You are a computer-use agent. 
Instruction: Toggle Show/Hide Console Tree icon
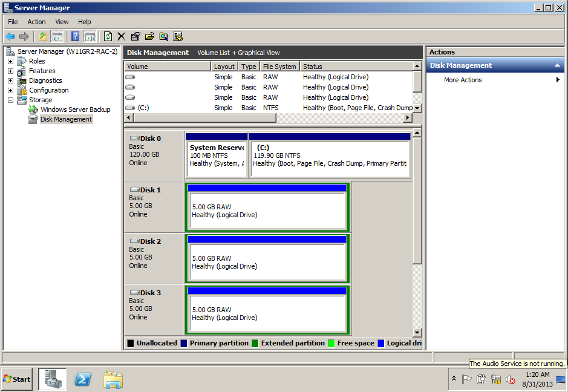[x=57, y=36]
